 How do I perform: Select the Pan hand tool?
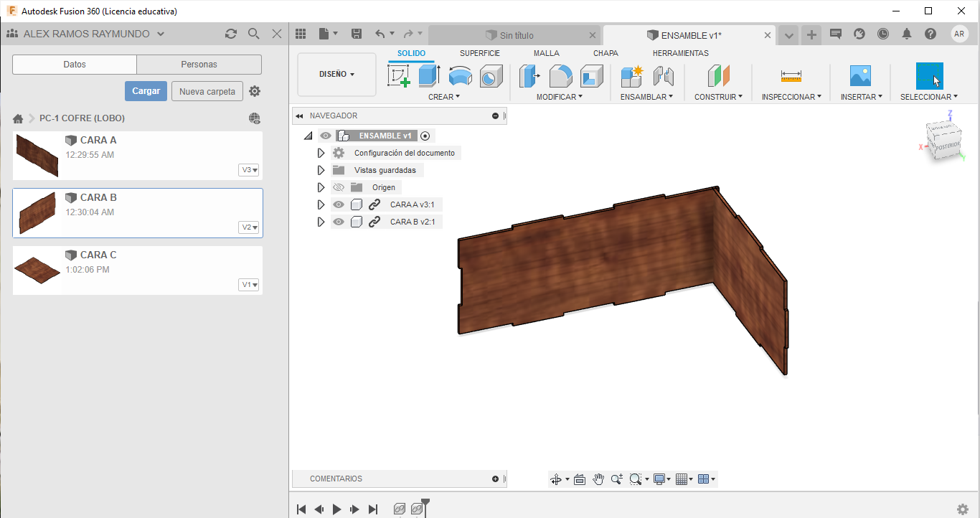(x=598, y=479)
